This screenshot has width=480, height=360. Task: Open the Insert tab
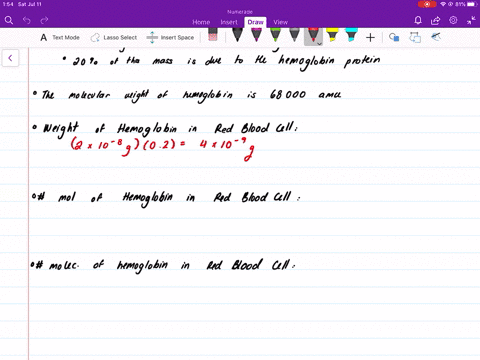[x=229, y=22]
